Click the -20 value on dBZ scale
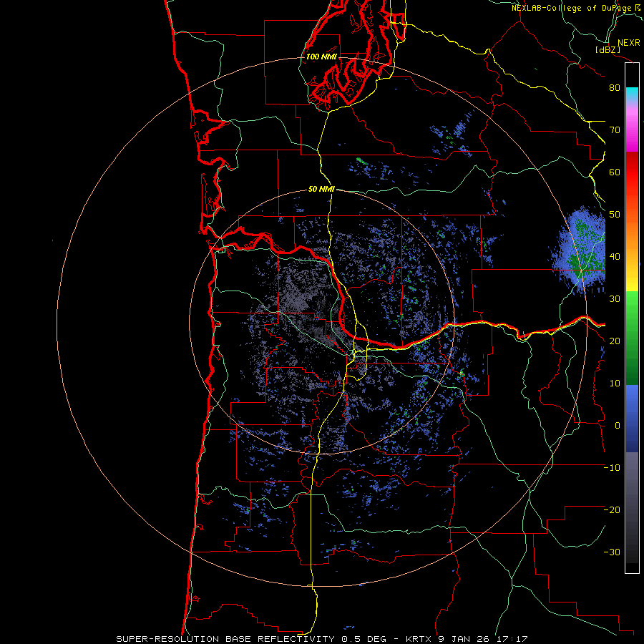644x644 pixels. point(613,510)
